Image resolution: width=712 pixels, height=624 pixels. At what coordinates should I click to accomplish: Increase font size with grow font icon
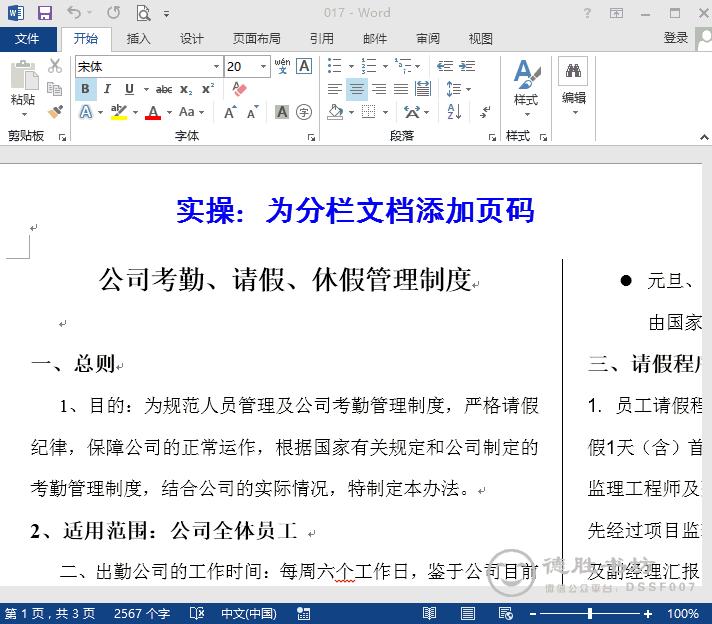[x=230, y=112]
